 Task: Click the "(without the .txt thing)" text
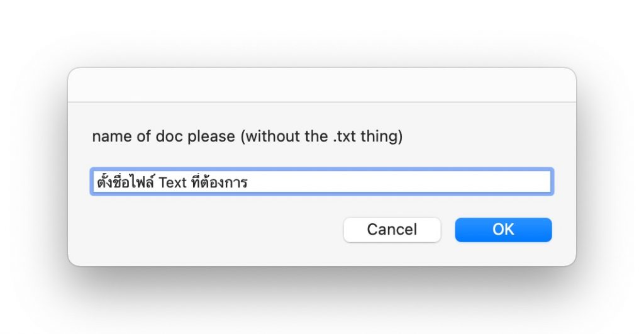[321, 136]
